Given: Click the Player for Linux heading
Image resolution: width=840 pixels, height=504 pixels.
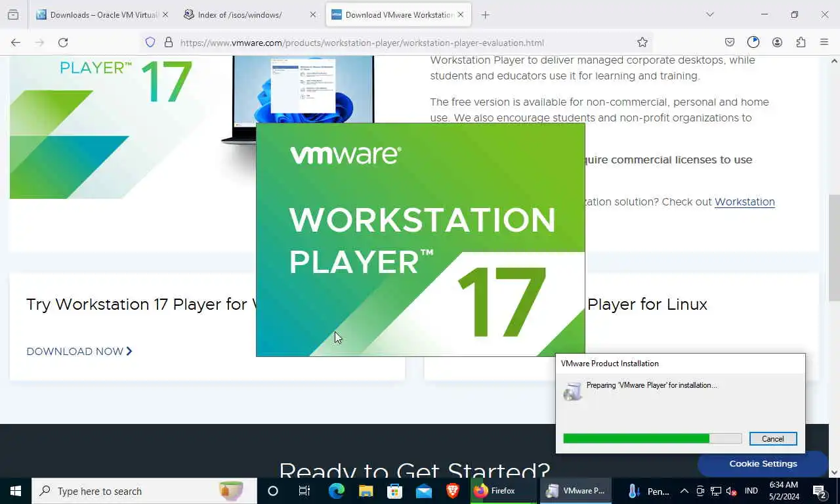Looking at the screenshot, I should tap(647, 304).
